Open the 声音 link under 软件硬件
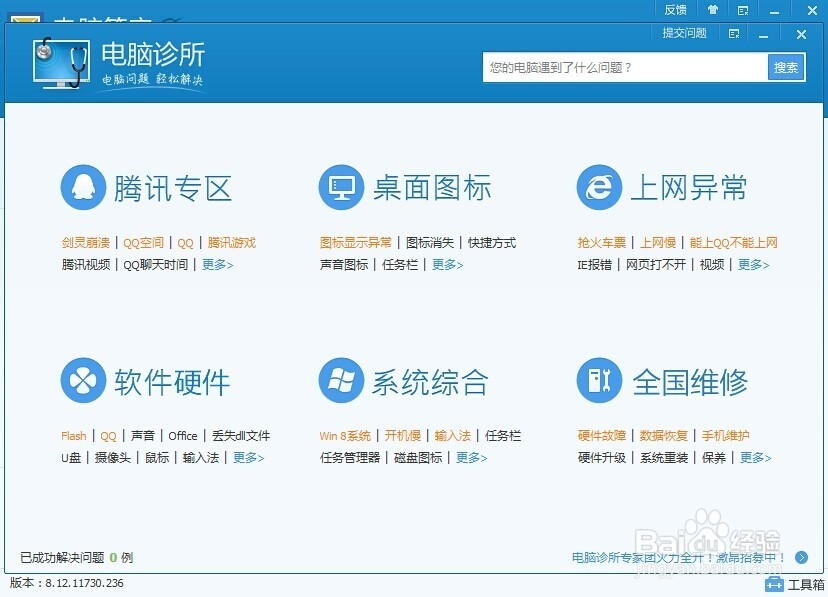Image resolution: width=828 pixels, height=597 pixels. point(143,436)
